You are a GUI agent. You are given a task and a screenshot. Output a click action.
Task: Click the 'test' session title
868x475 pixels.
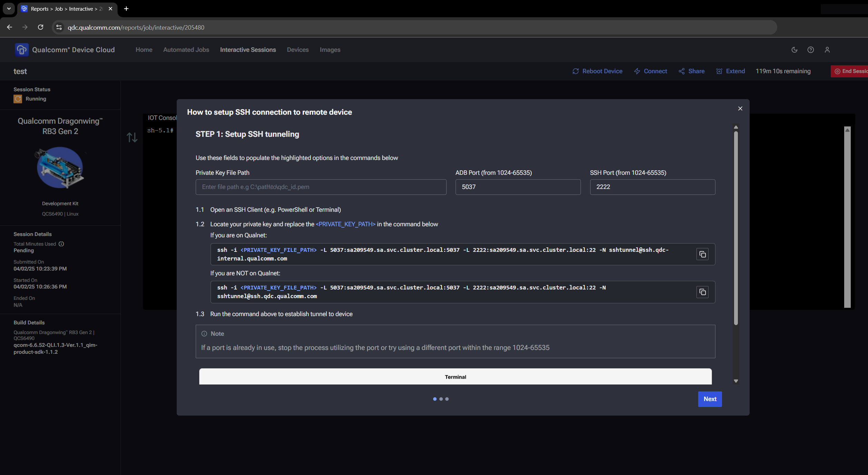[x=20, y=72]
